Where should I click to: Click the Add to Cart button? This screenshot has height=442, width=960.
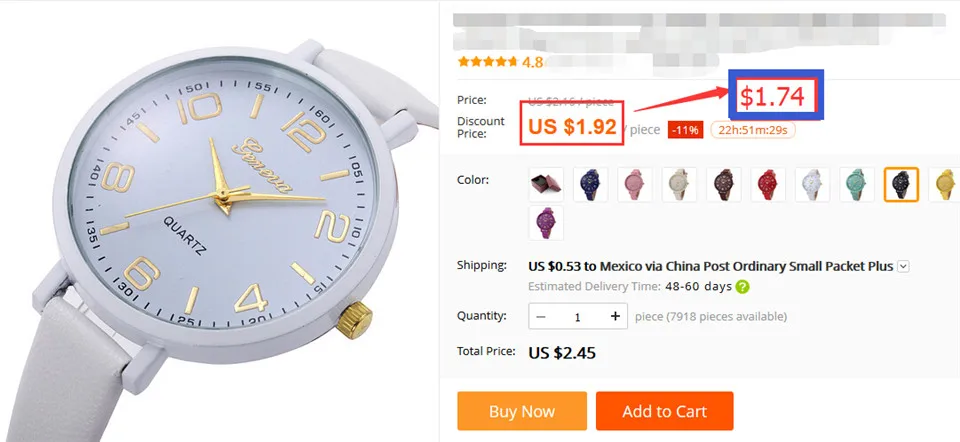664,411
